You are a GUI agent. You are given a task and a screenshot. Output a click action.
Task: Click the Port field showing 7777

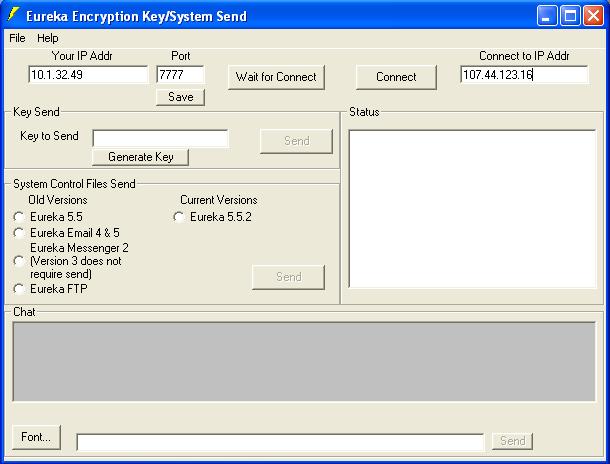pyautogui.click(x=180, y=75)
